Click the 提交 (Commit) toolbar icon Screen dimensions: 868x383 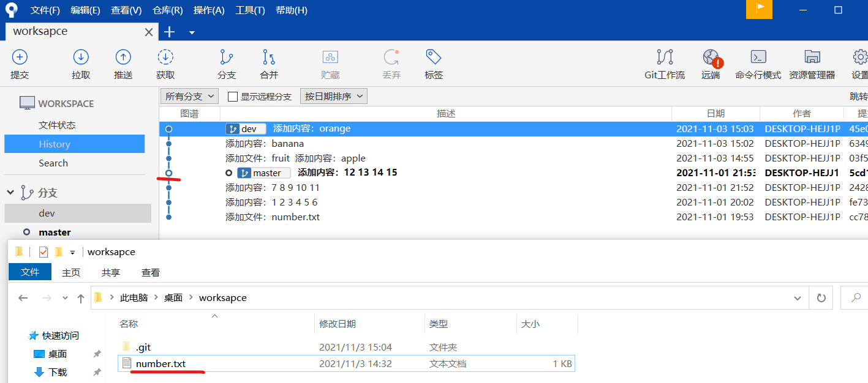(x=20, y=58)
